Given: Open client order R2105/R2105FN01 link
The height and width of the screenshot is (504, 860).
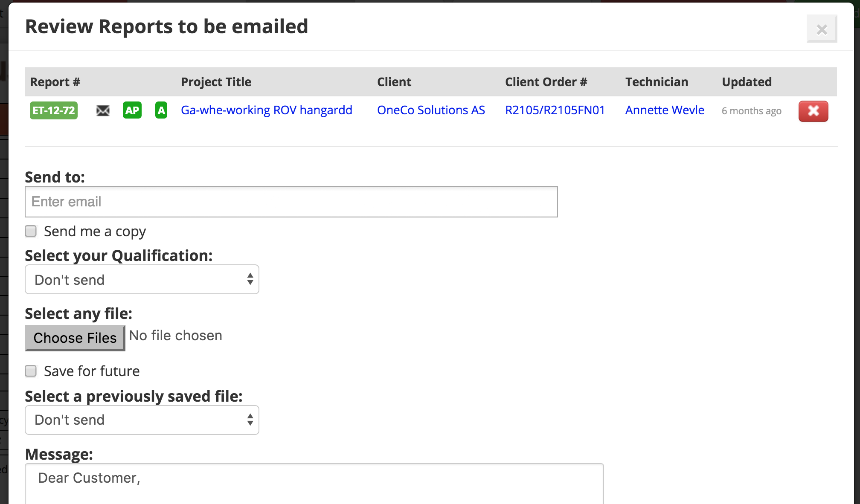Looking at the screenshot, I should 555,110.
